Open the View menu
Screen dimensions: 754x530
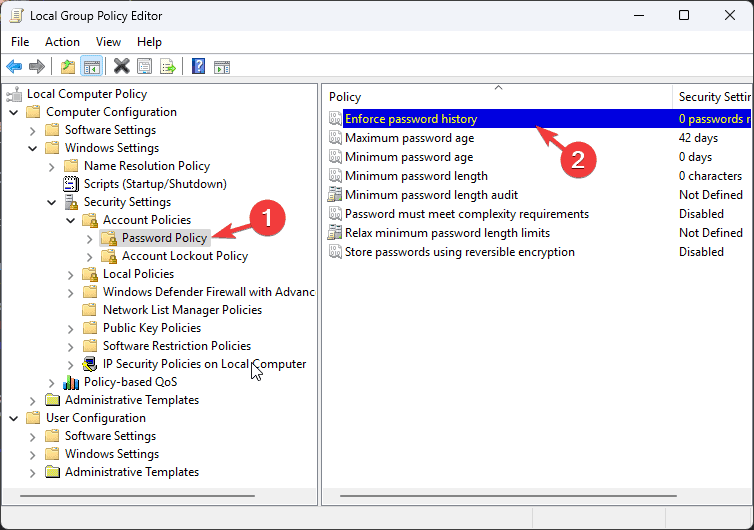coord(108,42)
